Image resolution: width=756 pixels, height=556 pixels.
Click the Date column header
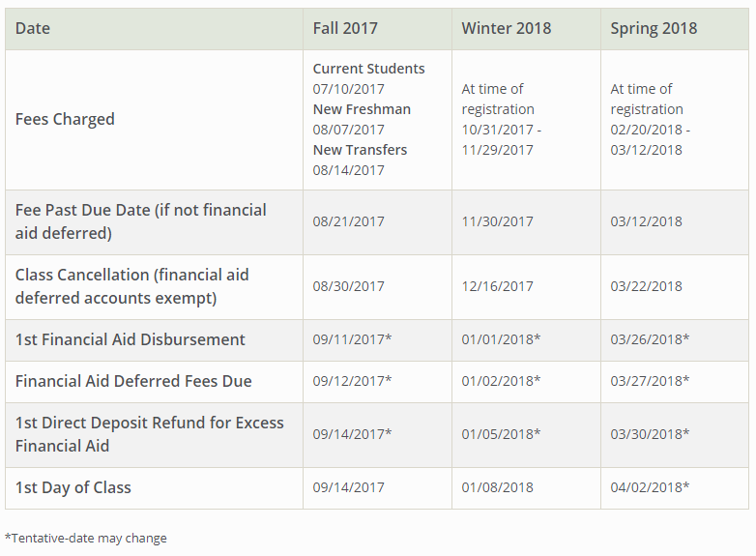pos(32,28)
